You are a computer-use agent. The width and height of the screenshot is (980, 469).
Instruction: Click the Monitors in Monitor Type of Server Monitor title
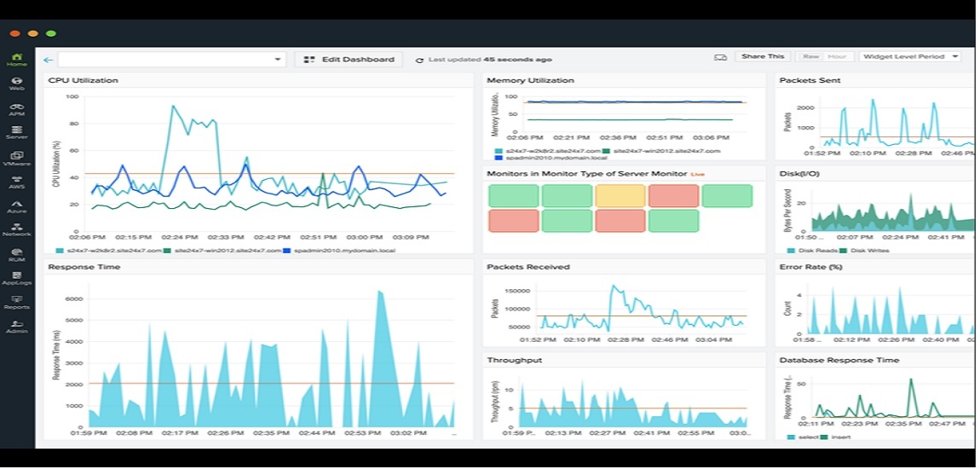click(x=587, y=173)
